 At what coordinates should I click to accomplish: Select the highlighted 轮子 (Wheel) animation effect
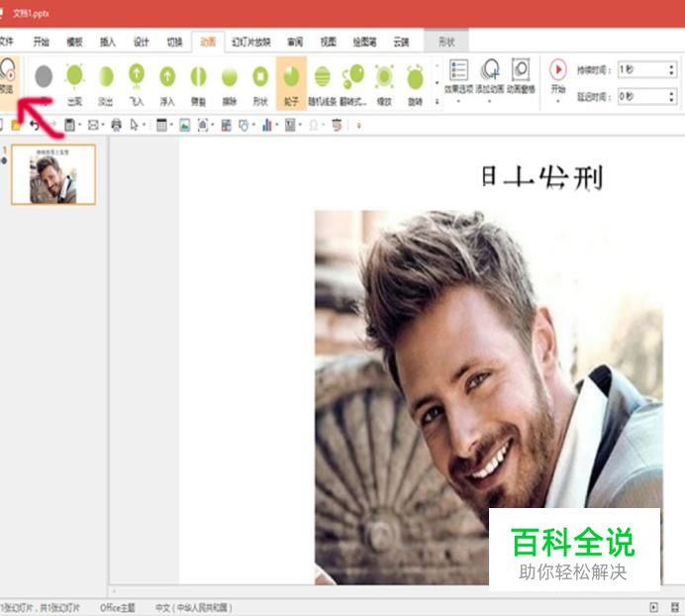(291, 83)
